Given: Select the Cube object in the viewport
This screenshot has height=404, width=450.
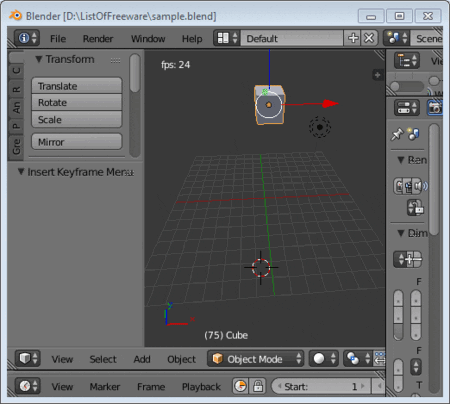Looking at the screenshot, I should 269,105.
